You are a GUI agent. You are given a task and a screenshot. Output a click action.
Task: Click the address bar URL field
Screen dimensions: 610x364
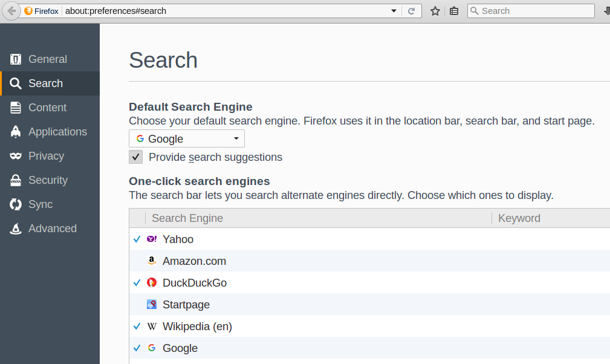coord(226,11)
